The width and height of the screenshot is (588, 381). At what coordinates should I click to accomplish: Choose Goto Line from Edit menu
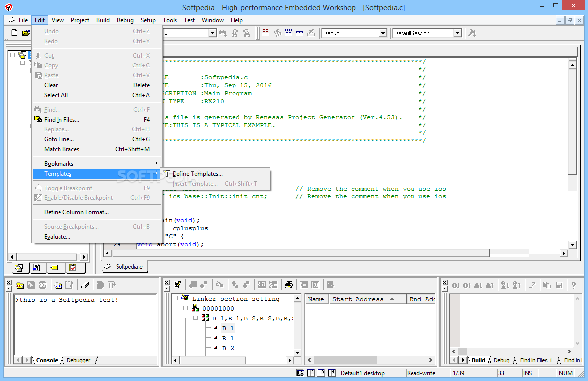tap(59, 139)
